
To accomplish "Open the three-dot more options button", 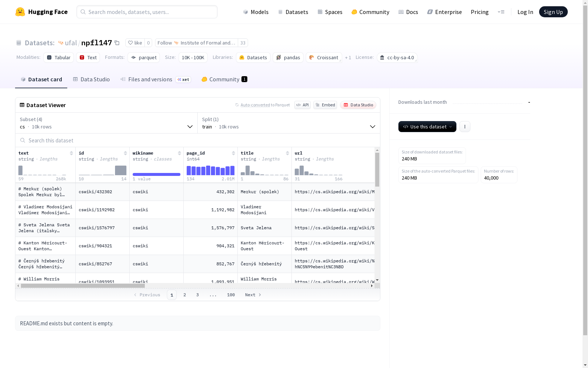I will 465,127.
